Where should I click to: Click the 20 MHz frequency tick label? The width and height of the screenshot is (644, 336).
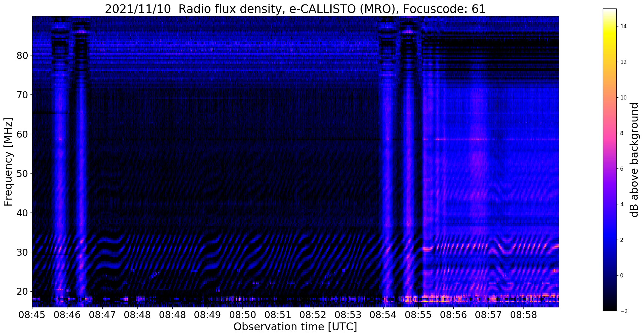pyautogui.click(x=22, y=292)
